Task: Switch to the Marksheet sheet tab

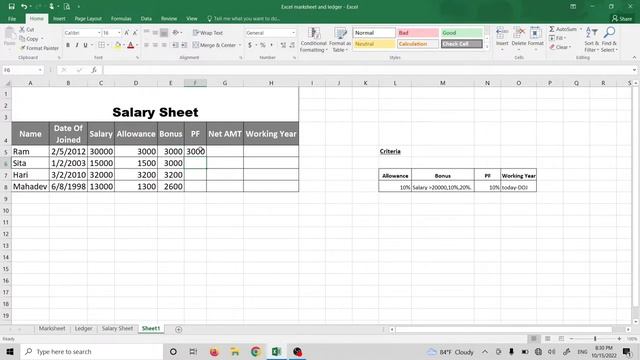Action: (52, 329)
